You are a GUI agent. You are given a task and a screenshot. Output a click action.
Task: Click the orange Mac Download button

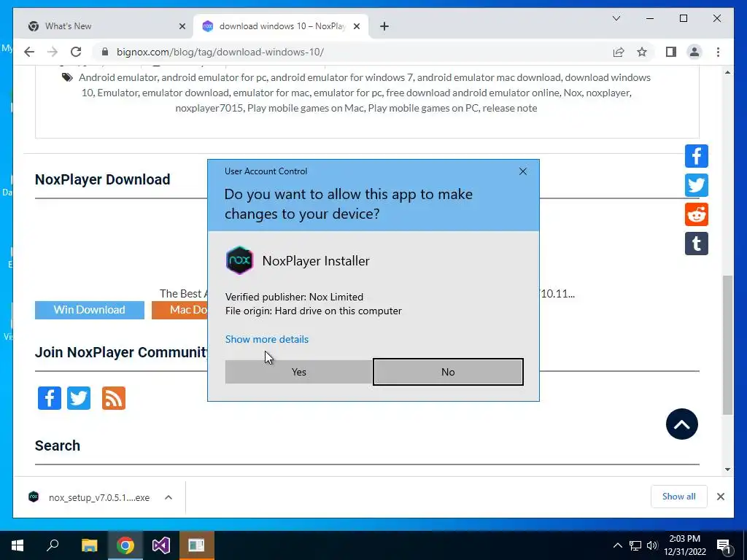180,310
